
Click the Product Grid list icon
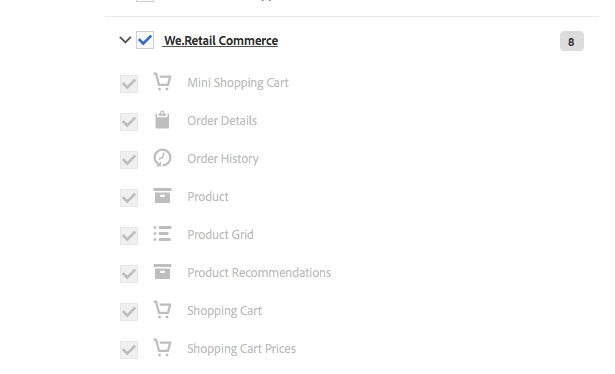(162, 233)
